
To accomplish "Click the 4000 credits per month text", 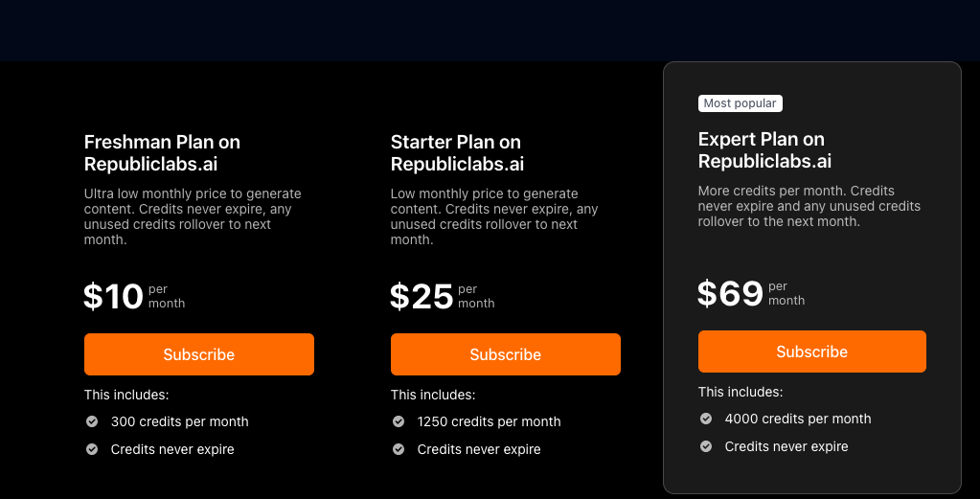I will pos(798,419).
